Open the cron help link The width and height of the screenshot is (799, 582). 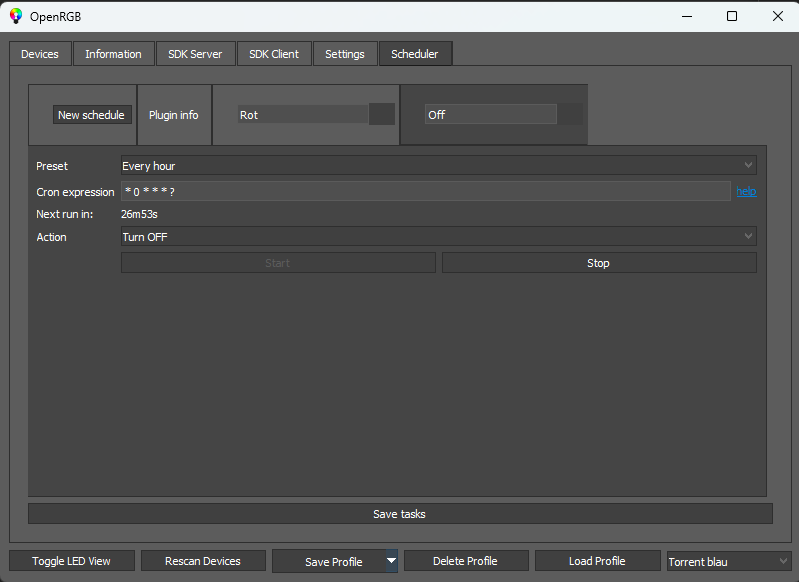(x=746, y=192)
